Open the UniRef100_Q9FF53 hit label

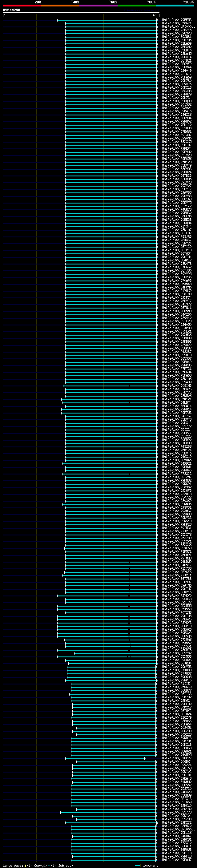176,20
